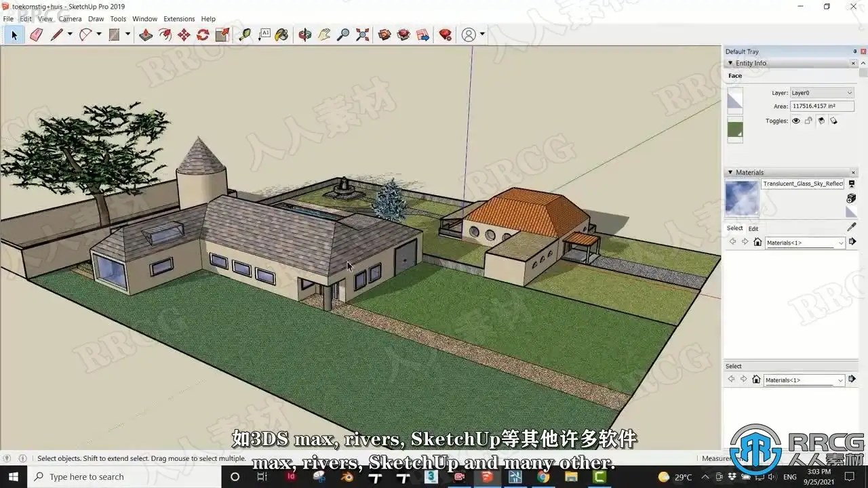The image size is (868, 488).
Task: Pick the Sample Paint eyedropper
Action: click(x=852, y=226)
